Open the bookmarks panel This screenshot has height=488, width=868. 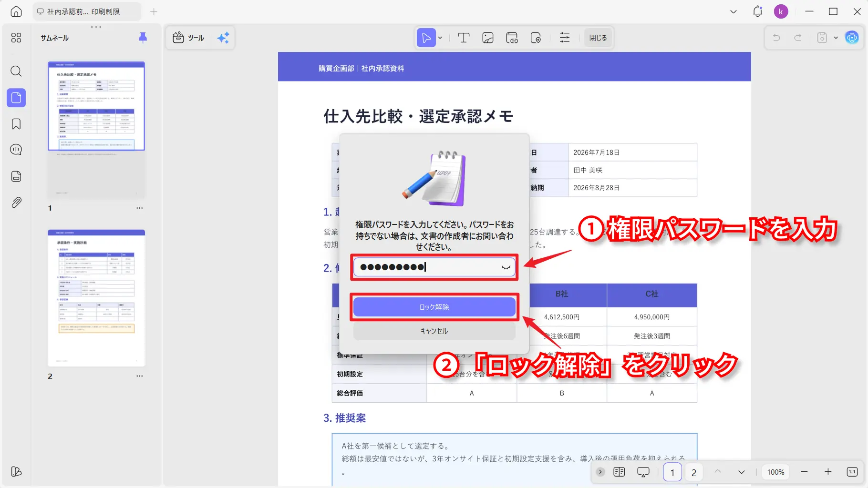pos(16,124)
